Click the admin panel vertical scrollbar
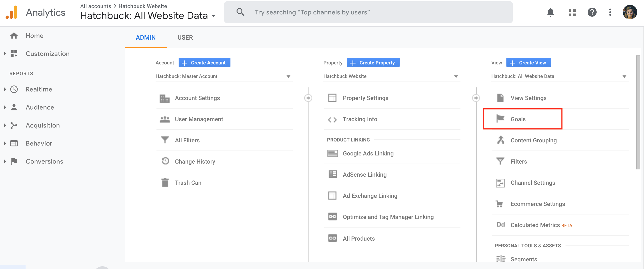This screenshot has width=644, height=269. 638,112
